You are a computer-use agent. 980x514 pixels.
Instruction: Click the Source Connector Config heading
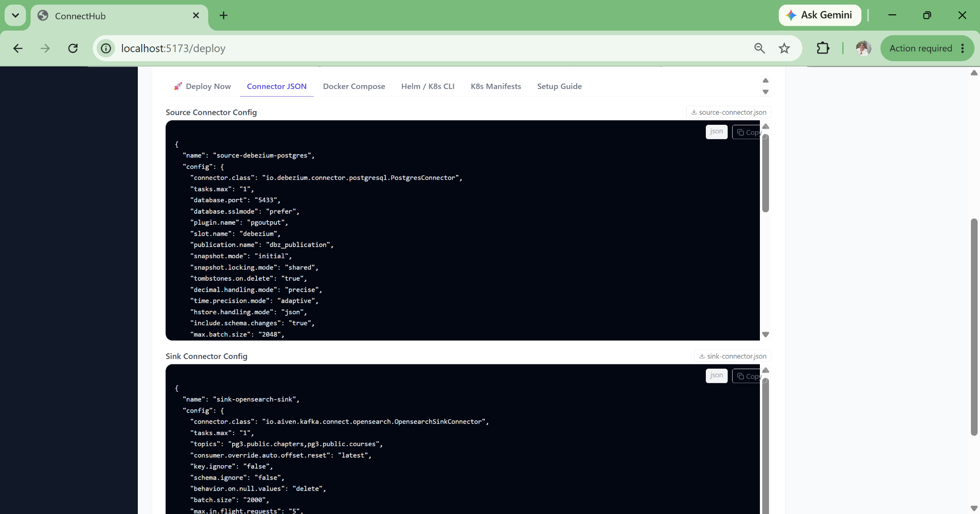pos(211,112)
